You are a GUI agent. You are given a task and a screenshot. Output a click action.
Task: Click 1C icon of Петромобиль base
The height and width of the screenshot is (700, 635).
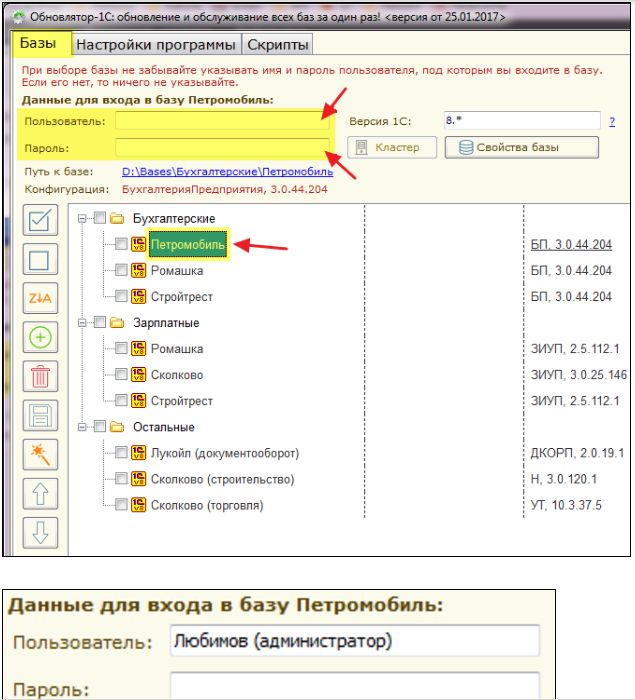tap(138, 244)
